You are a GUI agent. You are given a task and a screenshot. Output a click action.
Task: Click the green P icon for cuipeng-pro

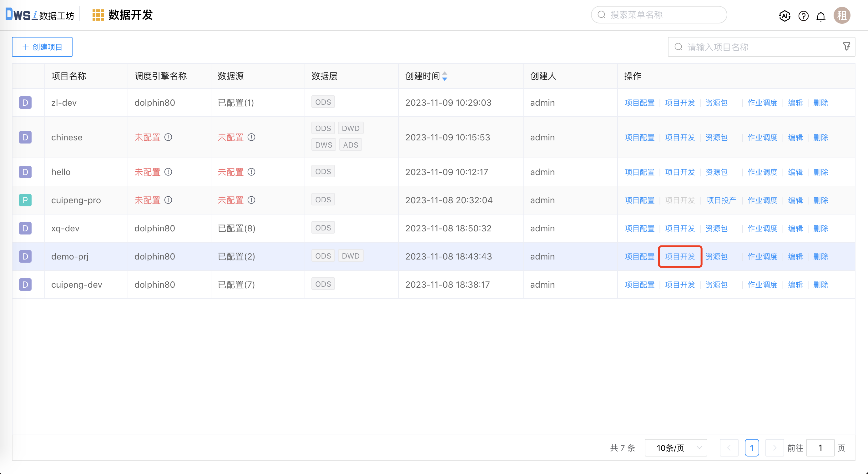[x=25, y=200]
